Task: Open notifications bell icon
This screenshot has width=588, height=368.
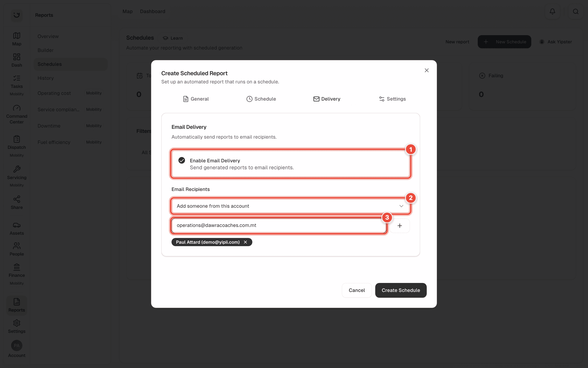Action: (552, 11)
